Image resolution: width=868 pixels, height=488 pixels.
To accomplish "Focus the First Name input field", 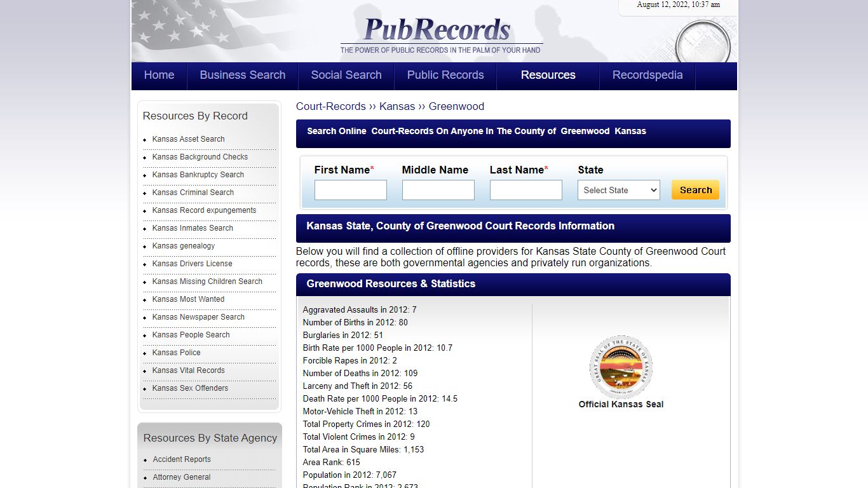I will point(351,190).
